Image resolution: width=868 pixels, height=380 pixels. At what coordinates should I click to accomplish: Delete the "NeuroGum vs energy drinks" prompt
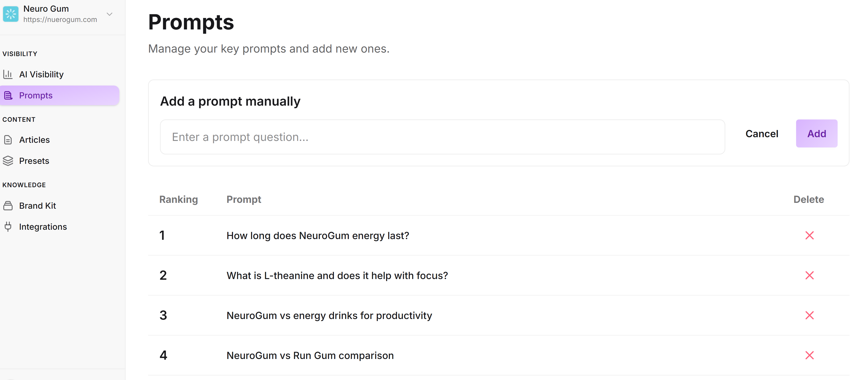pos(810,315)
